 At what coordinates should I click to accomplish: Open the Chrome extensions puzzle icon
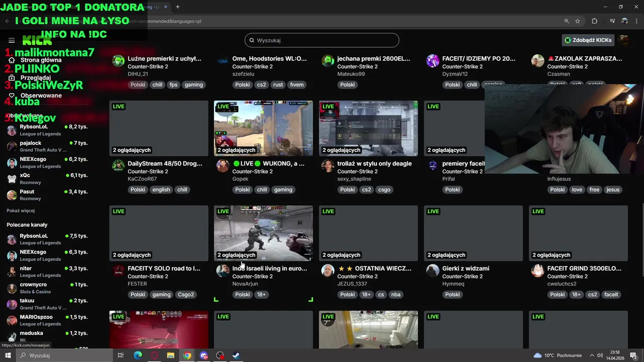[x=595, y=21]
